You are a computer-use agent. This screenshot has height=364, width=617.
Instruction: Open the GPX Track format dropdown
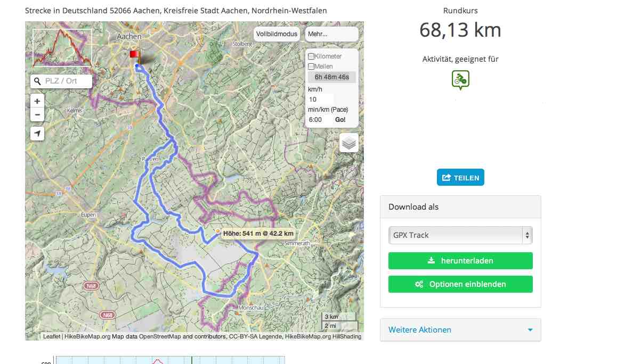pyautogui.click(x=460, y=235)
